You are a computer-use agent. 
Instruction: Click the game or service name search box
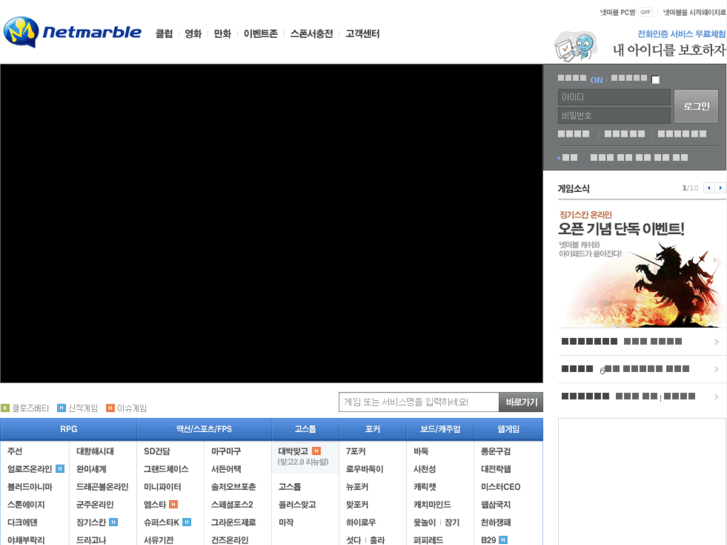pos(419,402)
